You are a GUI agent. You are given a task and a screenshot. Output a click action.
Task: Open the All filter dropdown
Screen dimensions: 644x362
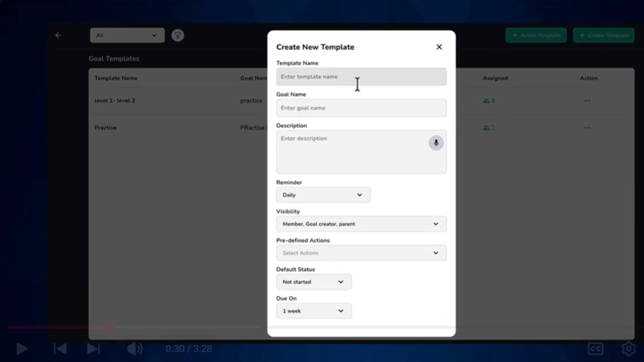127,35
